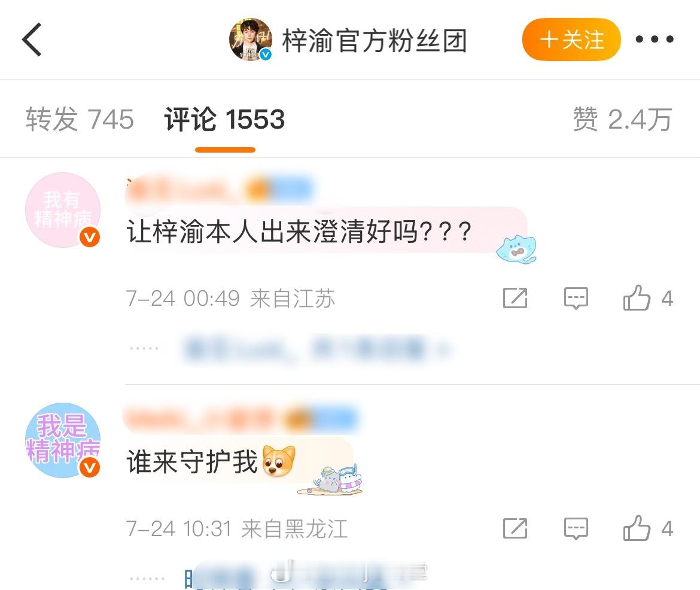Repost the 谁来守护我 comment
This screenshot has width=700, height=590.
click(515, 529)
